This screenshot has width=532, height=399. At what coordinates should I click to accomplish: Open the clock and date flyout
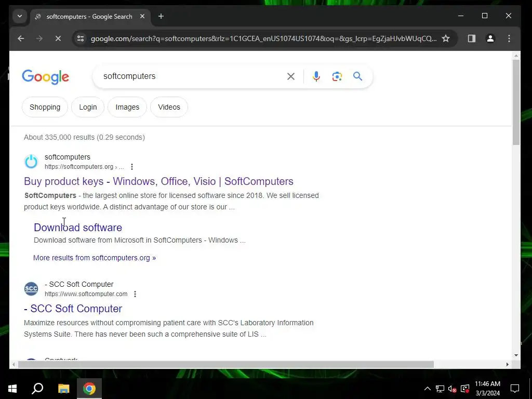click(x=487, y=389)
